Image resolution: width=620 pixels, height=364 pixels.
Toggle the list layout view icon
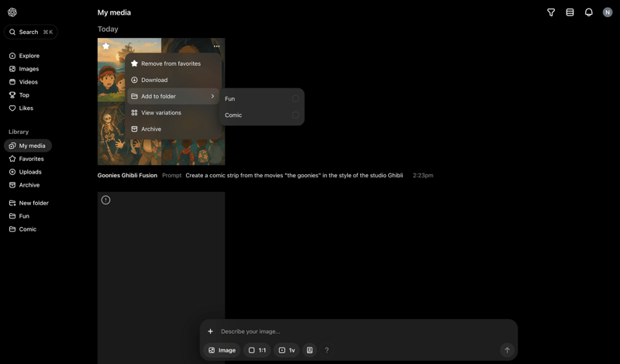[x=570, y=12]
